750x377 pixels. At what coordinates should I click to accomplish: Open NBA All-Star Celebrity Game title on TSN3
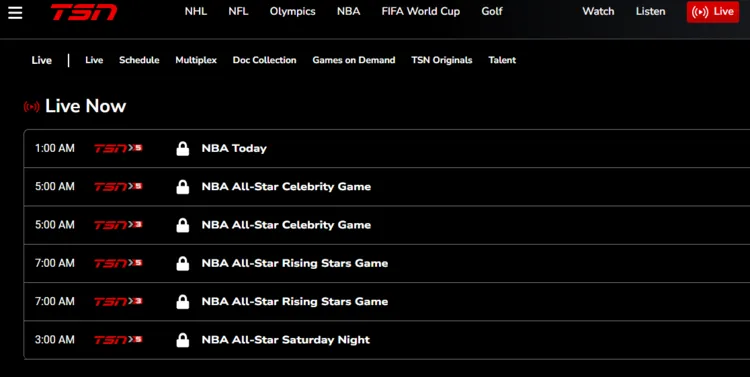(287, 225)
